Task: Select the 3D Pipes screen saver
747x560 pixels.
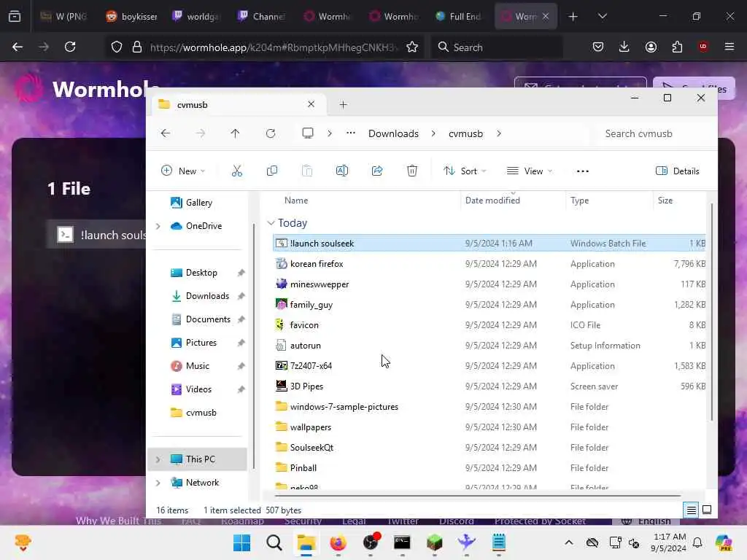Action: [x=489, y=386]
